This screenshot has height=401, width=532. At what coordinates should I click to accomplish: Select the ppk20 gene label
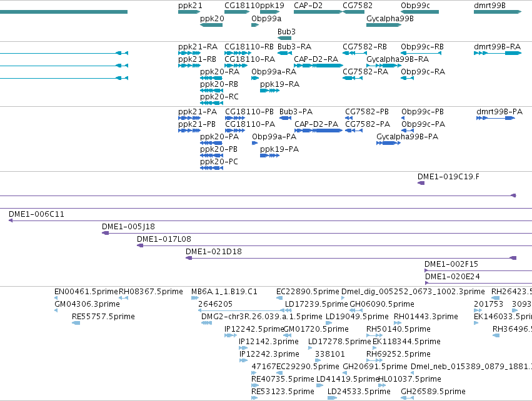(212, 19)
